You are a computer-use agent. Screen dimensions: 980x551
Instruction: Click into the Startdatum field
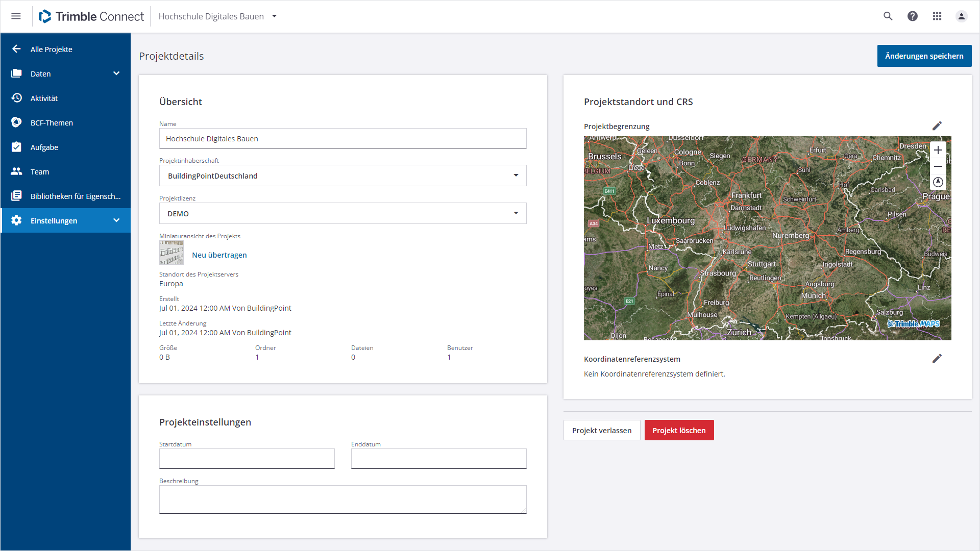coord(247,459)
